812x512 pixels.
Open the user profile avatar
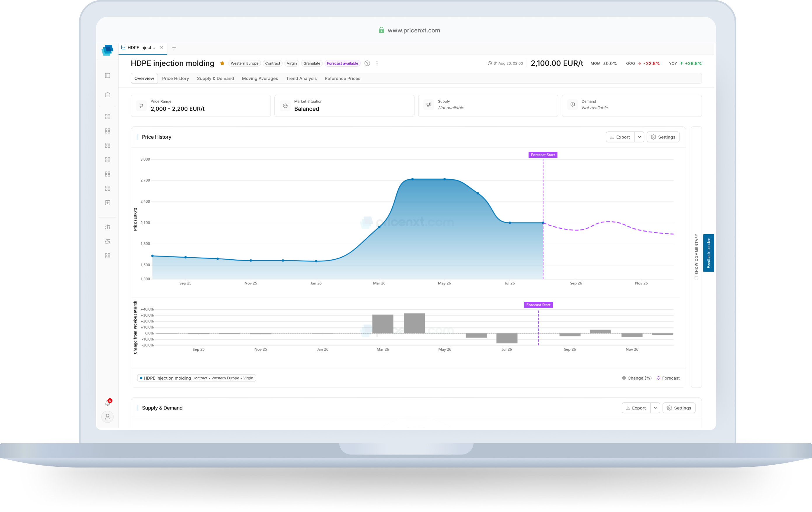click(108, 417)
